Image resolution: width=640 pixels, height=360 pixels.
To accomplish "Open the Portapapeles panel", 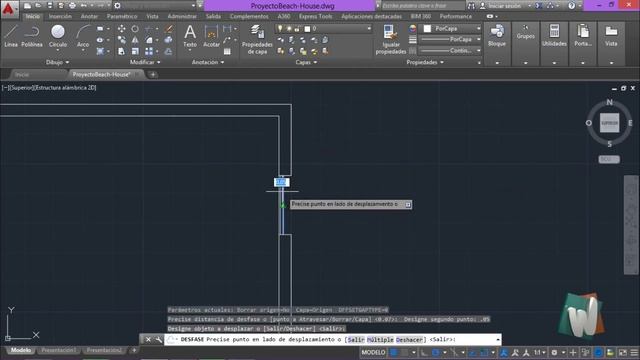I will pos(583,36).
